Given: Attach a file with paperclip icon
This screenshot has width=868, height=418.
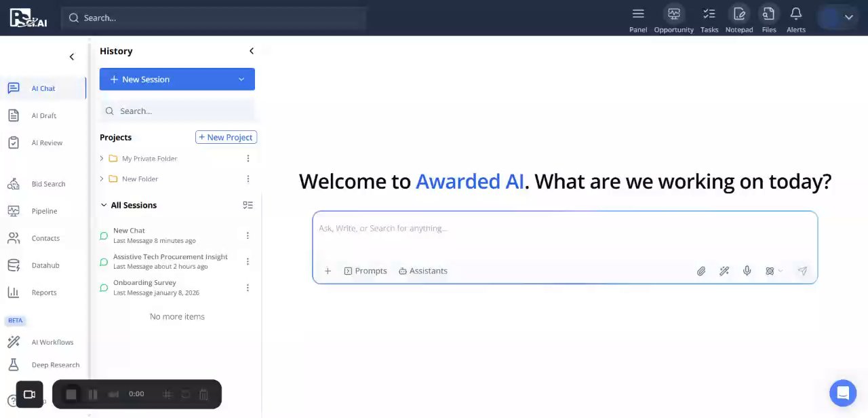Looking at the screenshot, I should click(701, 271).
